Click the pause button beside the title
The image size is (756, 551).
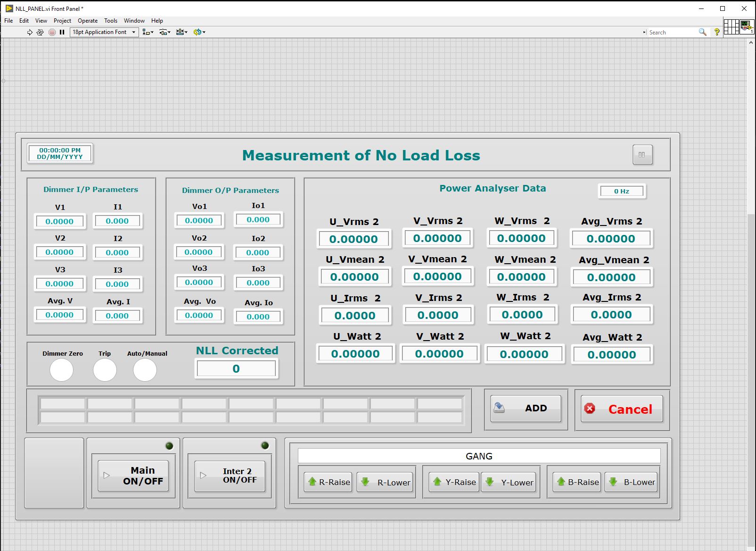tap(642, 155)
